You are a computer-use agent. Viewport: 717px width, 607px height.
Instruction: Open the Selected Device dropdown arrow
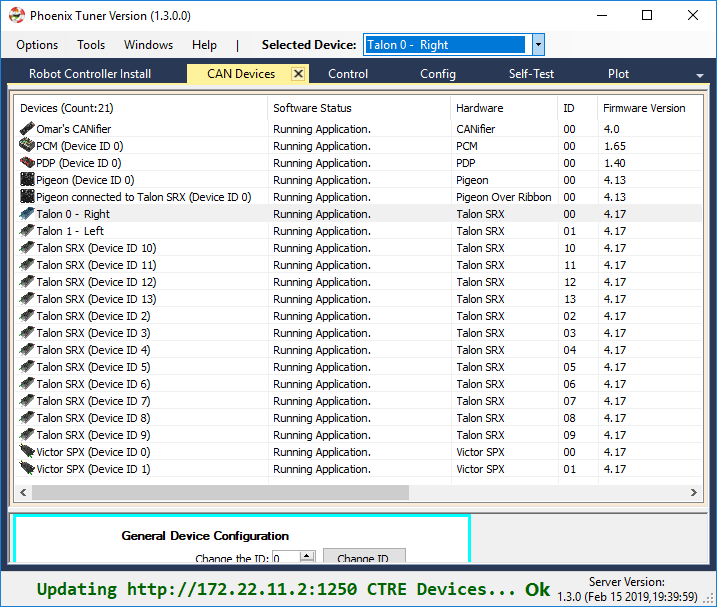click(538, 45)
